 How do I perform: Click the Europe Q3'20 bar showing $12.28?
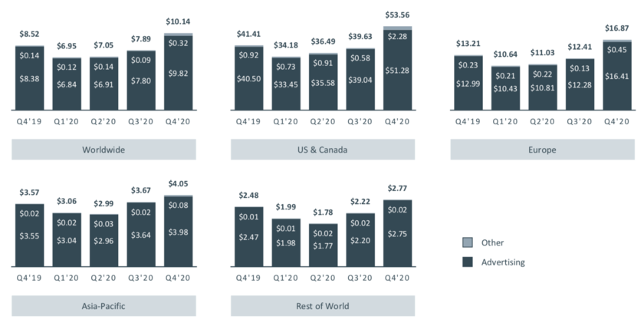tap(580, 84)
